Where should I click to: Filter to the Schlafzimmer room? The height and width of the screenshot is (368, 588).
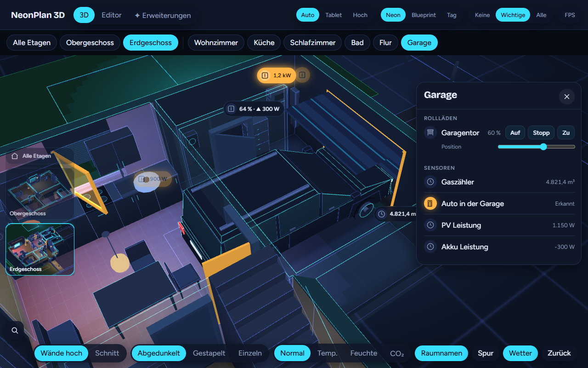313,43
